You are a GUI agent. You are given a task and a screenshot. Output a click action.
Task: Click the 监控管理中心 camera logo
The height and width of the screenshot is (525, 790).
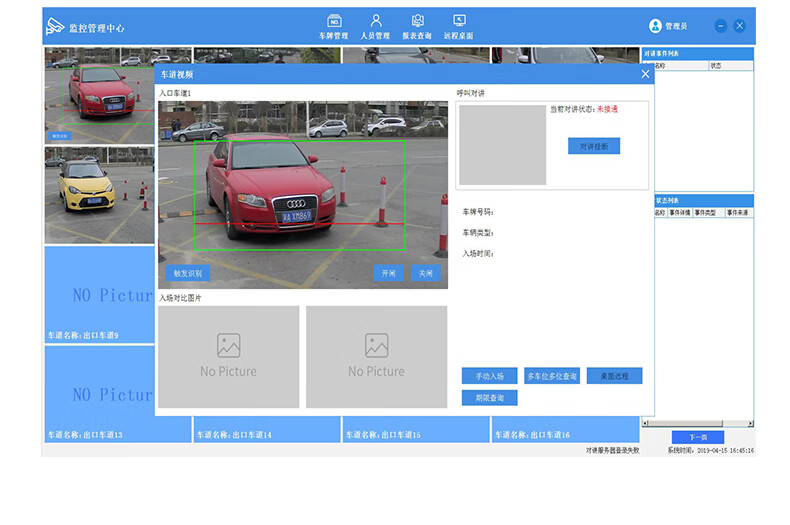(x=55, y=27)
